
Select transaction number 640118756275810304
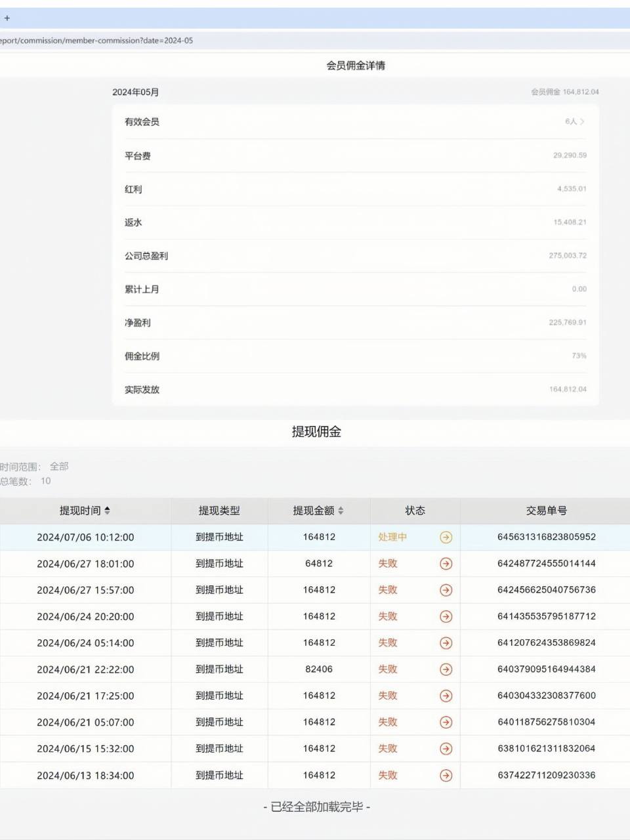[547, 722]
